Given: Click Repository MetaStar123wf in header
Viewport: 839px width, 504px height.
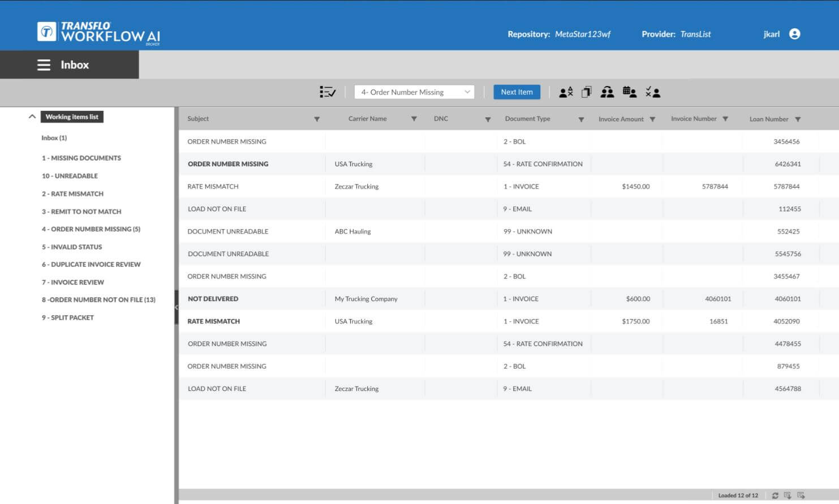Looking at the screenshot, I should (x=559, y=34).
